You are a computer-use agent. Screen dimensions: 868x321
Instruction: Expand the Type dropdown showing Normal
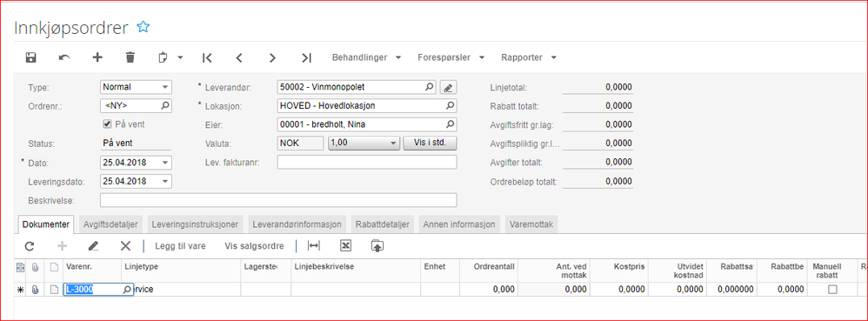tap(165, 88)
